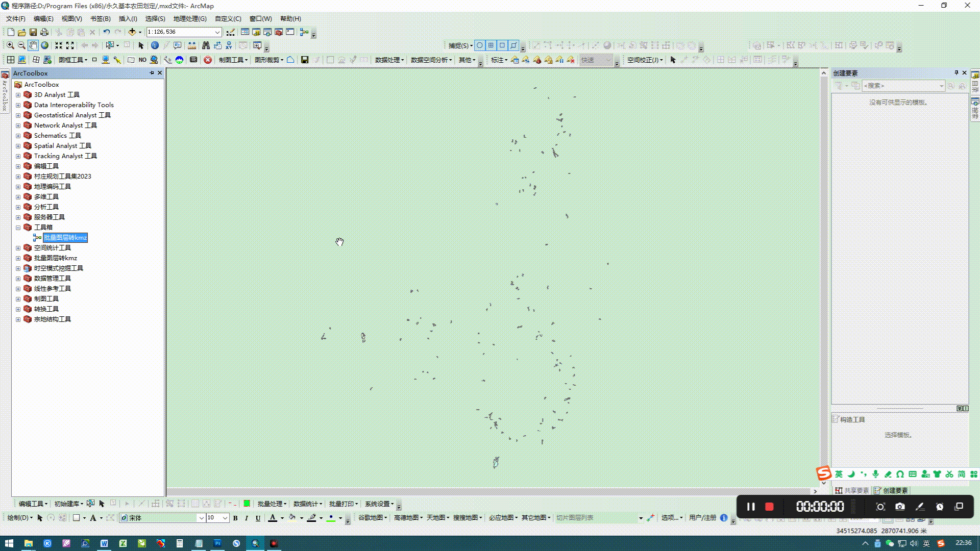Viewport: 980px width, 551px height.
Task: Switch to the 共享要素 tab
Action: 852,490
